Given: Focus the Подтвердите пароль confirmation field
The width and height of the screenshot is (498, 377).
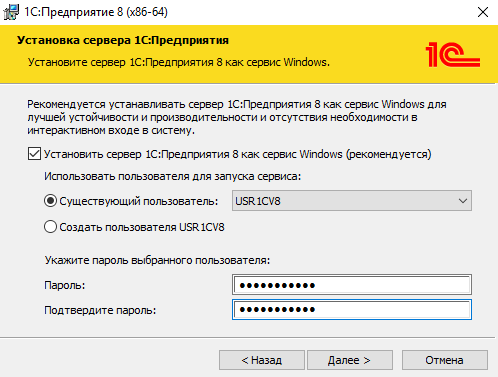Looking at the screenshot, I should [x=352, y=310].
